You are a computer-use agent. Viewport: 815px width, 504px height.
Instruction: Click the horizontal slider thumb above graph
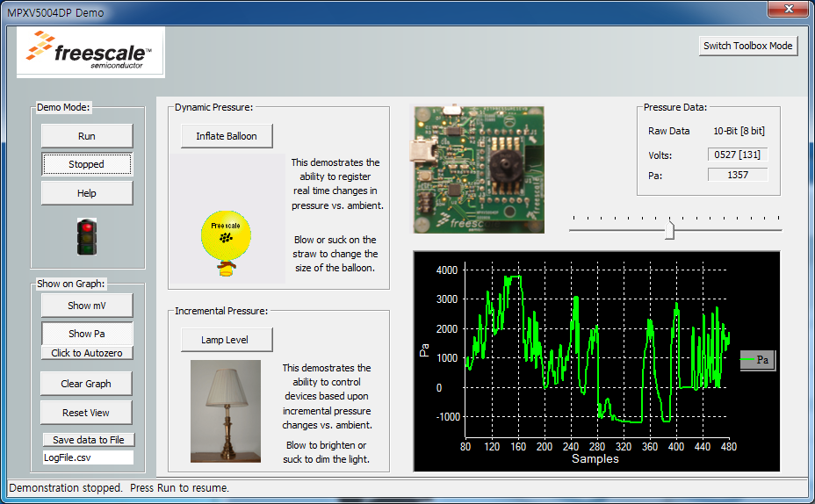click(x=670, y=230)
